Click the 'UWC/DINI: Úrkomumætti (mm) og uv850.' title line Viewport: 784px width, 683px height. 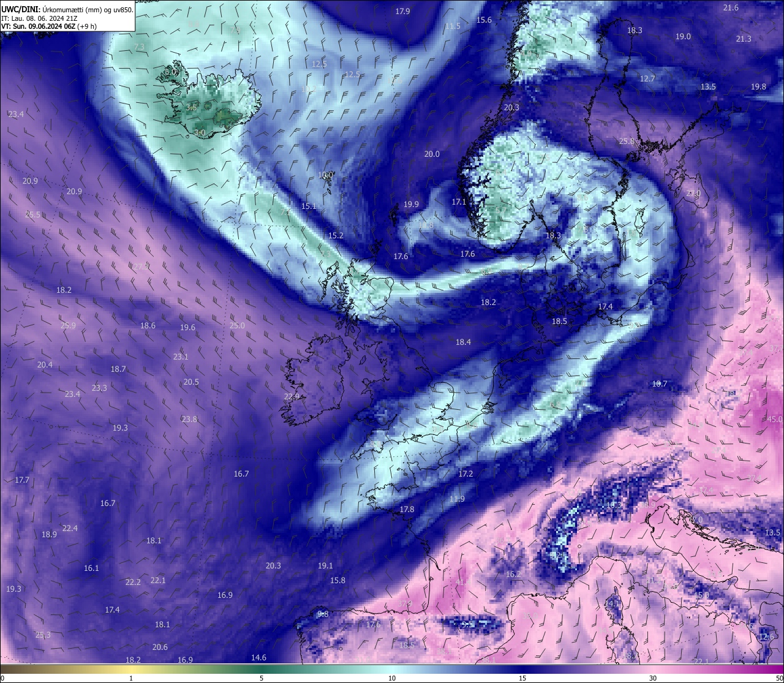coord(67,10)
